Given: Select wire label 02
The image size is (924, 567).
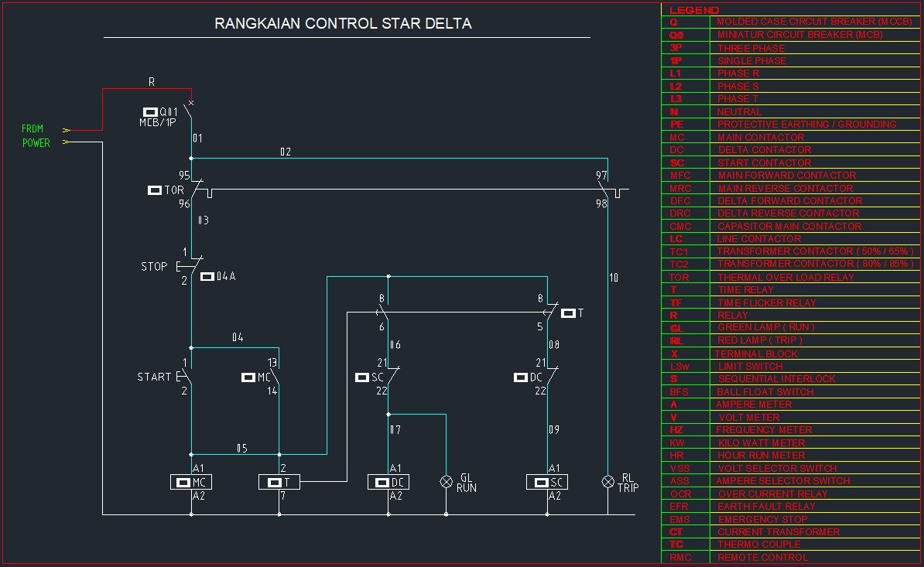Looking at the screenshot, I should pos(286,152).
